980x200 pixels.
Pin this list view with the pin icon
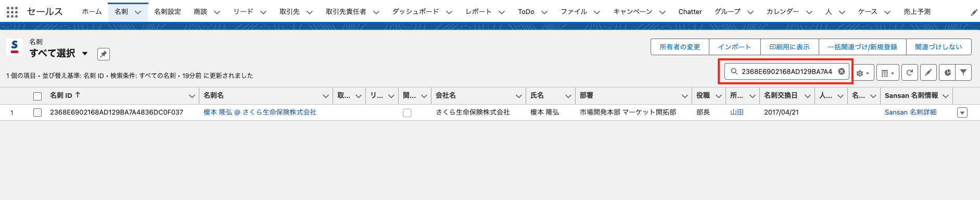[104, 54]
